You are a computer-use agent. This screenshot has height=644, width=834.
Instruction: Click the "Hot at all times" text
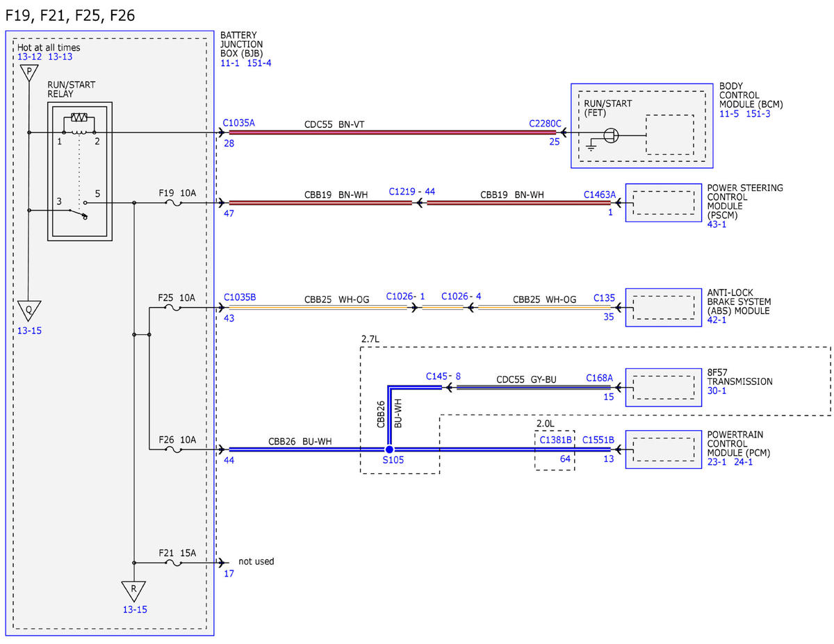(49, 48)
